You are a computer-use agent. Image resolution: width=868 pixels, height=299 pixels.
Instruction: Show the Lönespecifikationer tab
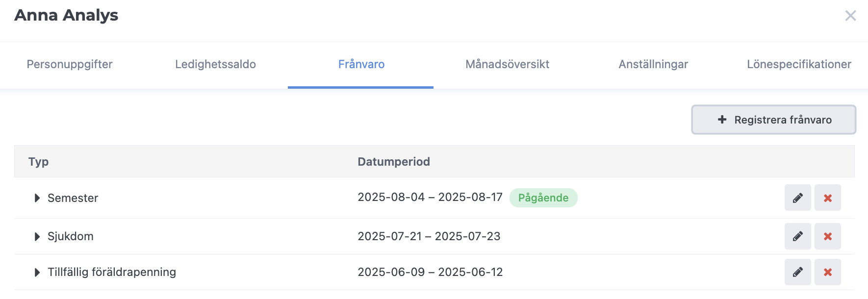click(799, 64)
